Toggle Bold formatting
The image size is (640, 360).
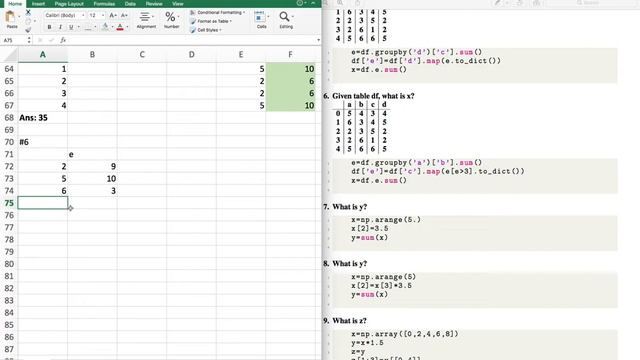coord(49,27)
